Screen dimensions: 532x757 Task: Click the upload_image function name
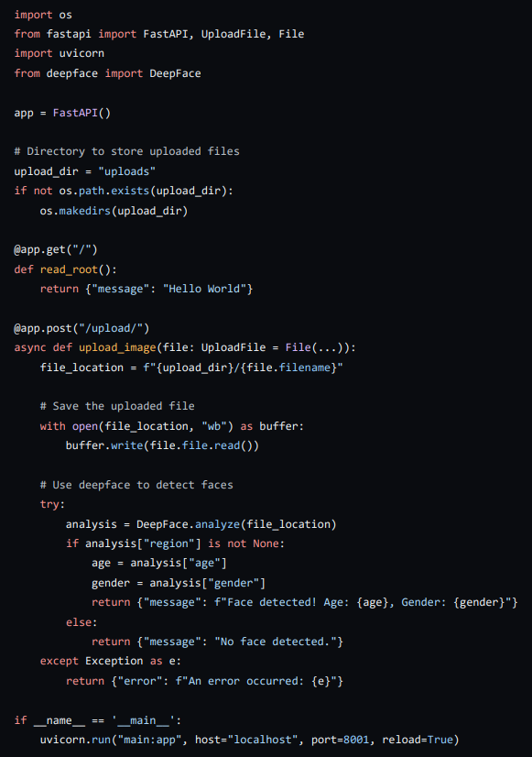pyautogui.click(x=117, y=347)
